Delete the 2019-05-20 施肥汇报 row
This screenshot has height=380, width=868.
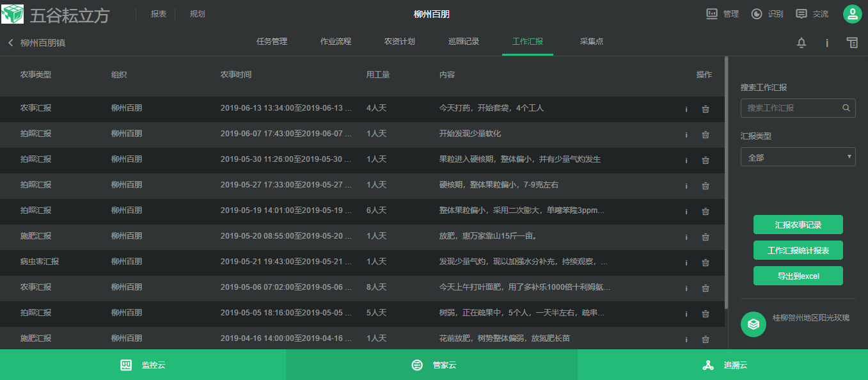point(706,237)
